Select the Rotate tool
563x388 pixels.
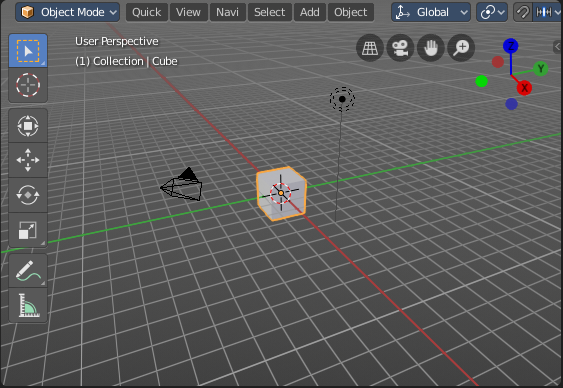point(28,195)
